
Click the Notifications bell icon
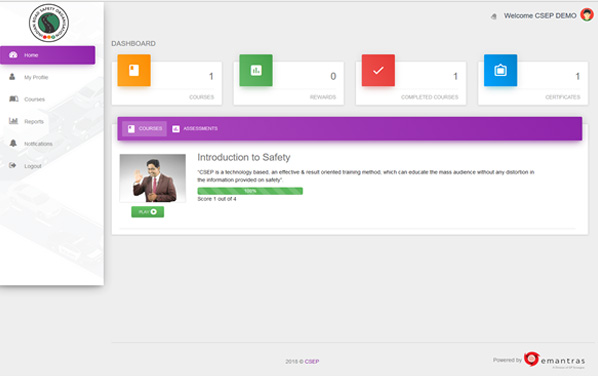[x=13, y=143]
